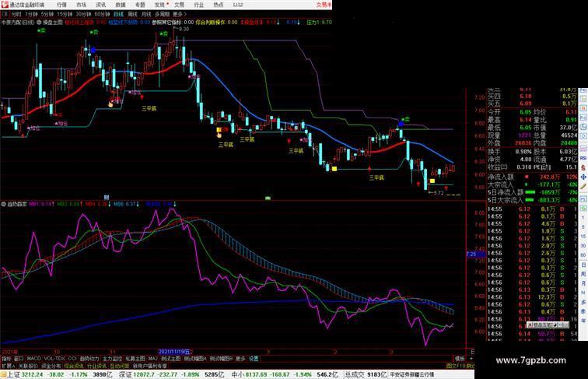Open the 行情 menu
Viewport: 588px width, 379px height.
tap(61, 5)
